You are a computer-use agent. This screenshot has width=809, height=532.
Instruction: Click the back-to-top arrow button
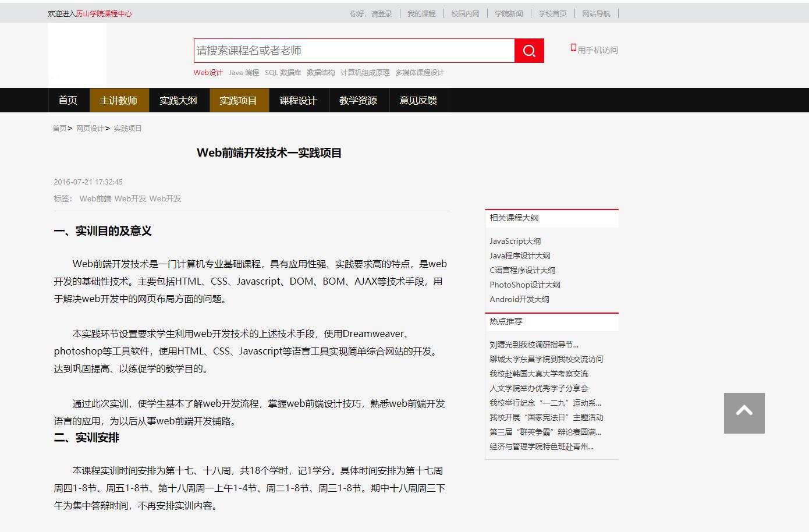coord(744,413)
